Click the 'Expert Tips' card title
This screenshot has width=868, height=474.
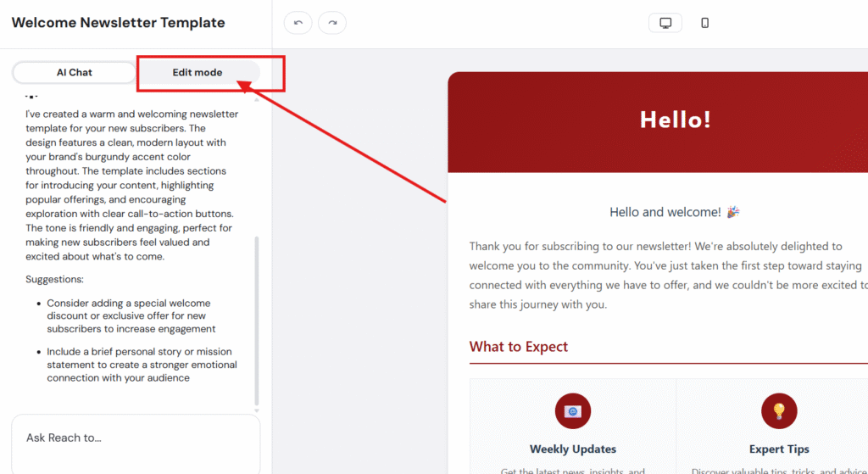coord(778,449)
